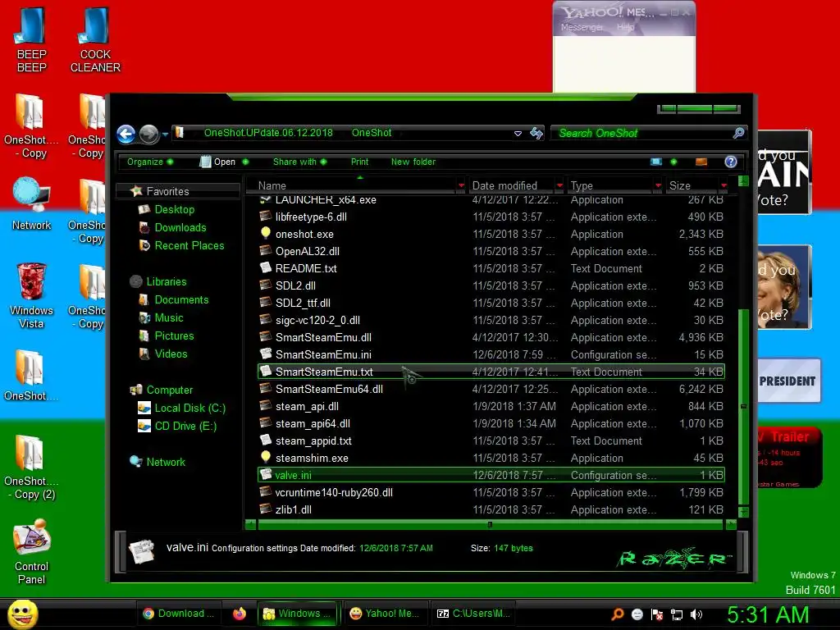Open the Pictures library
Screen dimensions: 840x630
174,336
